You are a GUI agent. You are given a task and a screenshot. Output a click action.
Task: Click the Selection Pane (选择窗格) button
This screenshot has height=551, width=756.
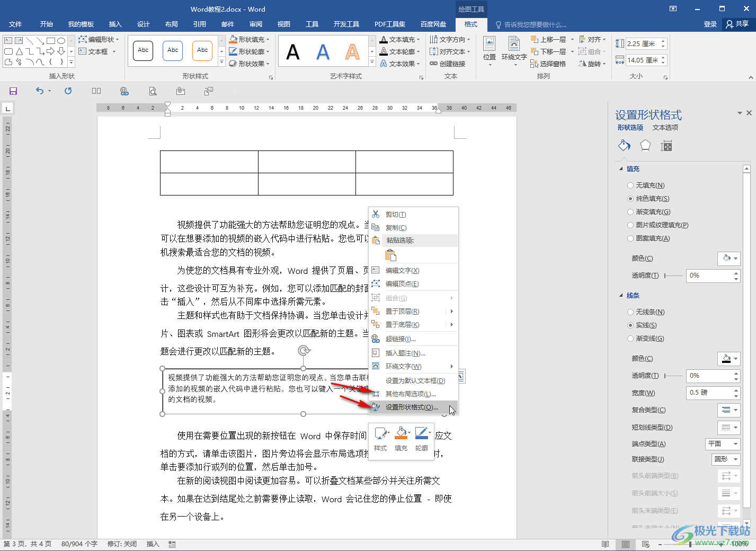548,64
